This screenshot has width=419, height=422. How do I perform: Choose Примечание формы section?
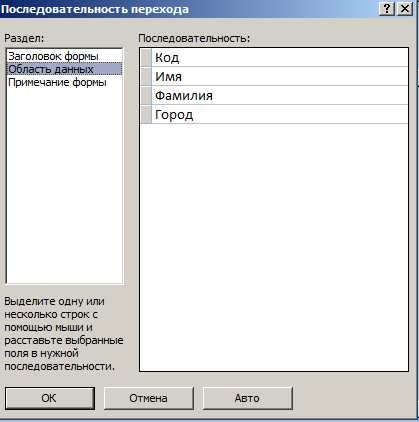pyautogui.click(x=57, y=82)
